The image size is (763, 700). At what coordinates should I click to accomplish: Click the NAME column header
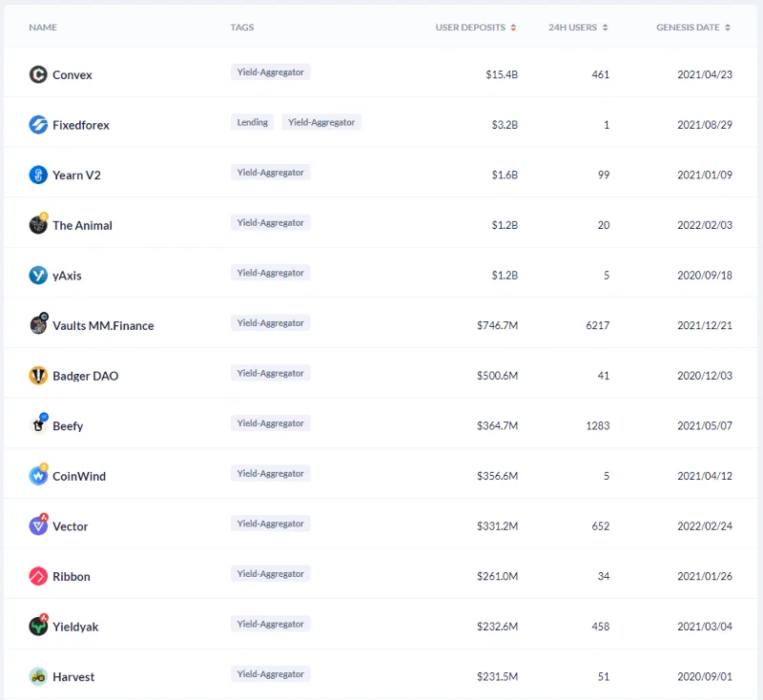pos(43,28)
